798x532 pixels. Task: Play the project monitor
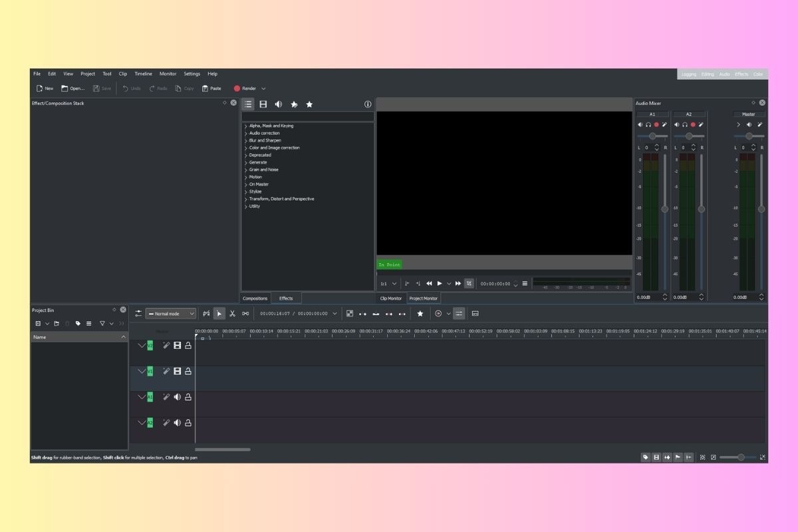(x=440, y=283)
